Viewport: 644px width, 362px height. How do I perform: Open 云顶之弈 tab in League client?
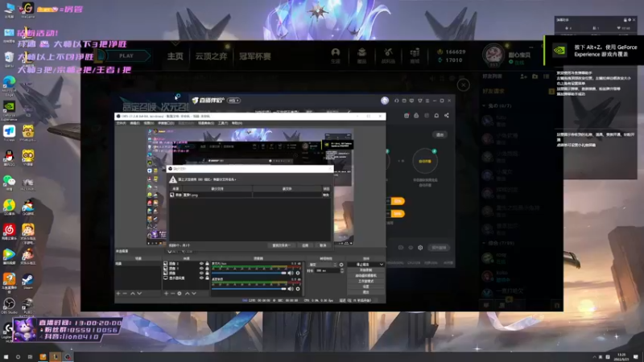(211, 56)
